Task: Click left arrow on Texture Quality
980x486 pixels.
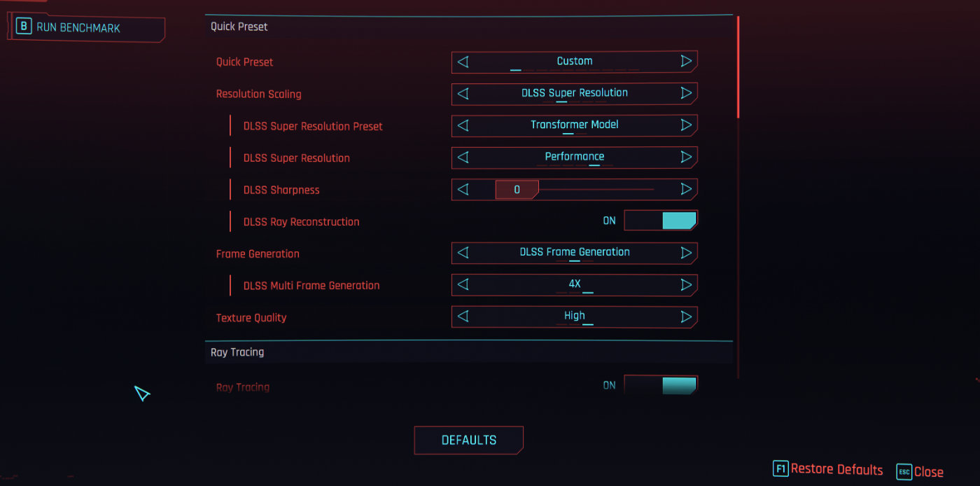Action: click(x=463, y=317)
